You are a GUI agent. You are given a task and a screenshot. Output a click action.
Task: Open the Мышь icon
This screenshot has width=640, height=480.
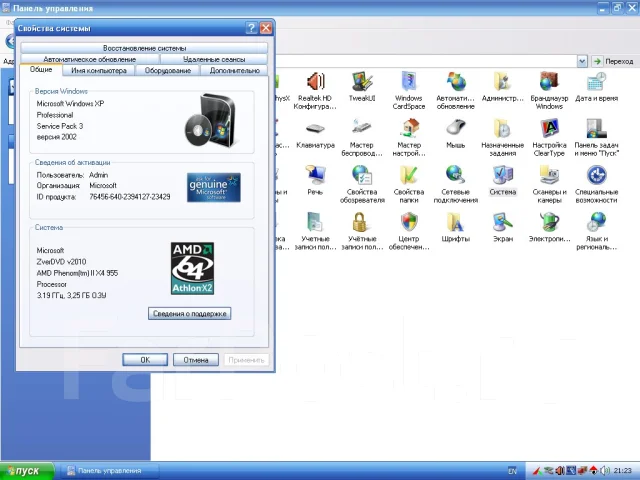(x=456, y=134)
